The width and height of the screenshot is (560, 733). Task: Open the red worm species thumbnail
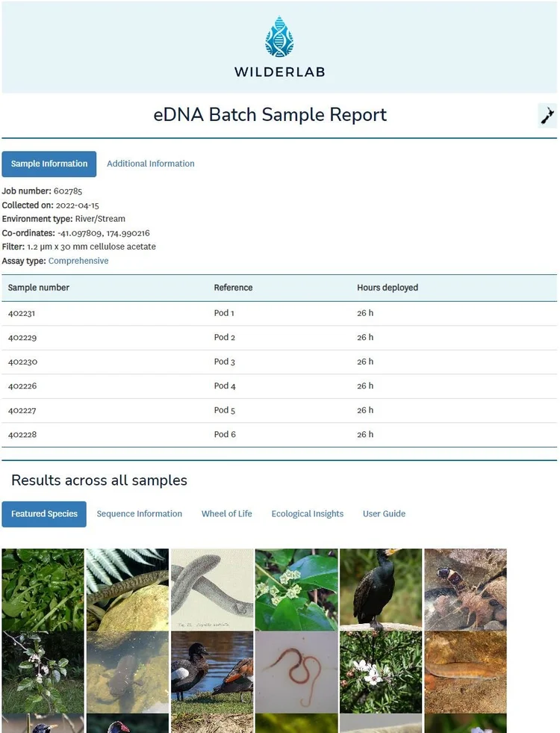(296, 672)
